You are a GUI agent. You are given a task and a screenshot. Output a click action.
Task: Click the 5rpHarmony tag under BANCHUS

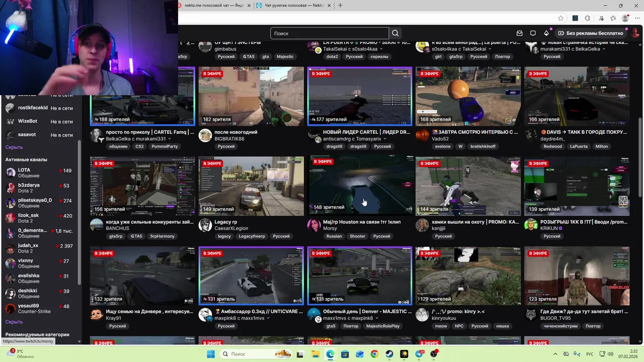[x=163, y=236]
